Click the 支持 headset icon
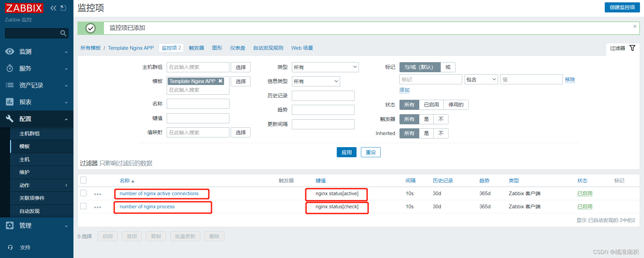 pyautogui.click(x=10, y=247)
